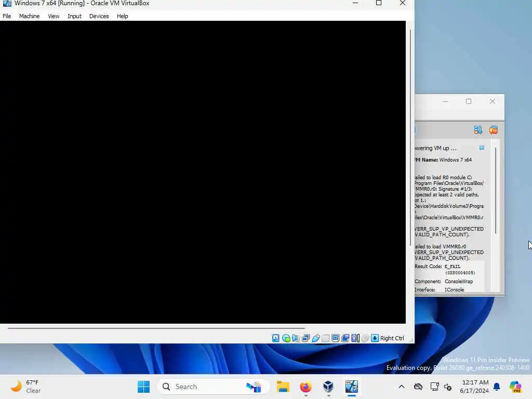This screenshot has width=532, height=399.
Task: Dismiss the Powering VM up notification
Action: click(482, 148)
